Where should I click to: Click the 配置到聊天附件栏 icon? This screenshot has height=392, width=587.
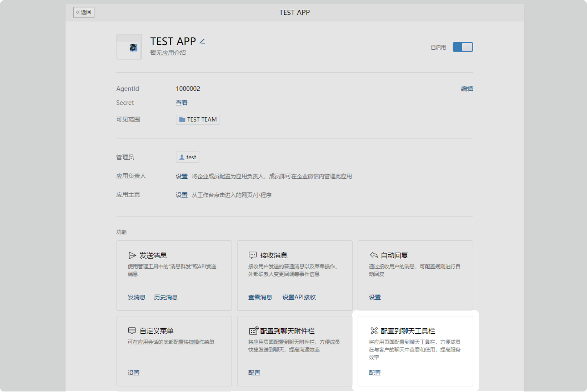point(254,331)
